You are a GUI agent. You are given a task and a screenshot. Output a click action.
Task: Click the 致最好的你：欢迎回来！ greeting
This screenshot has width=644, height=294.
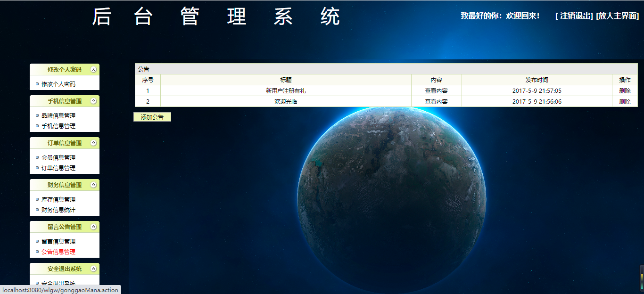click(500, 16)
